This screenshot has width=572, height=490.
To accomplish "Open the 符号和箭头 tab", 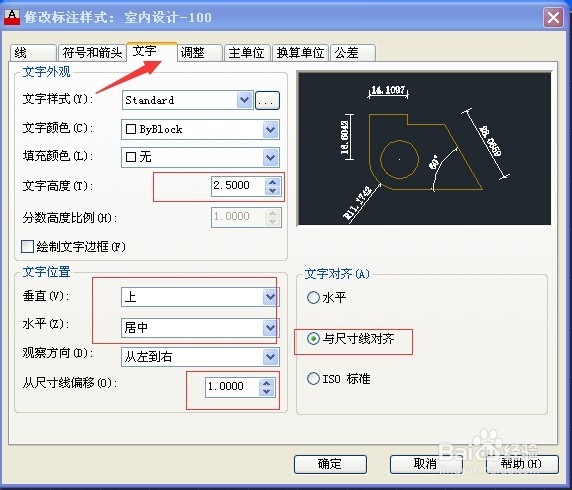I will coord(92,53).
